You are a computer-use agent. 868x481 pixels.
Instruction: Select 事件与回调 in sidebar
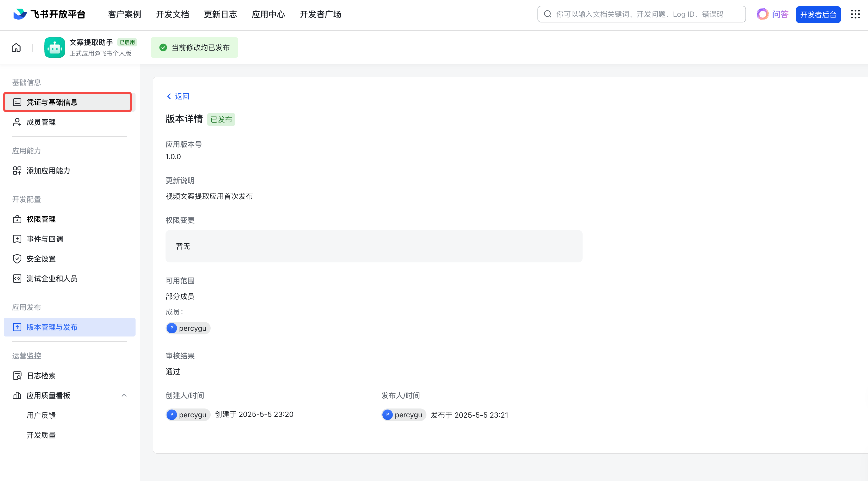click(69, 239)
